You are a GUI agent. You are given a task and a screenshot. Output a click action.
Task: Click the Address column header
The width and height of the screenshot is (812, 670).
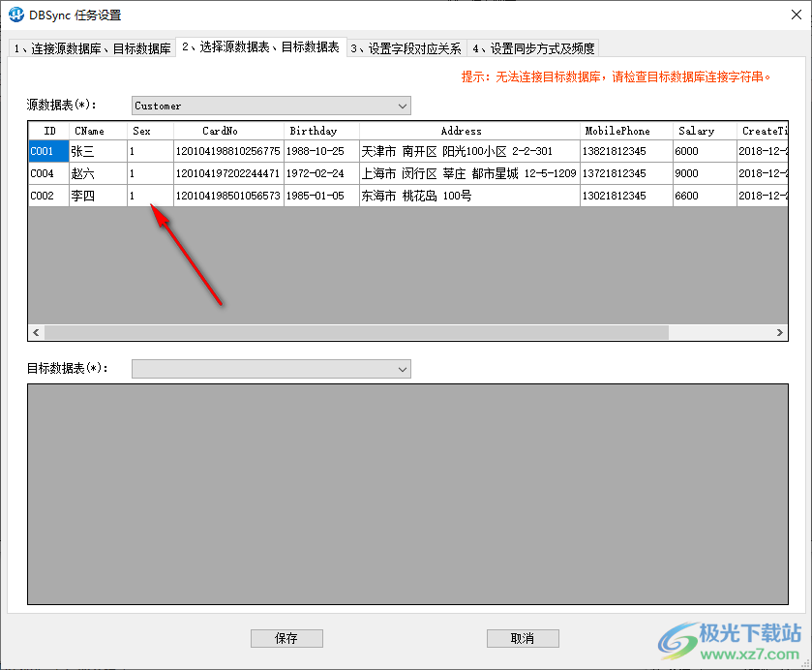[469, 131]
